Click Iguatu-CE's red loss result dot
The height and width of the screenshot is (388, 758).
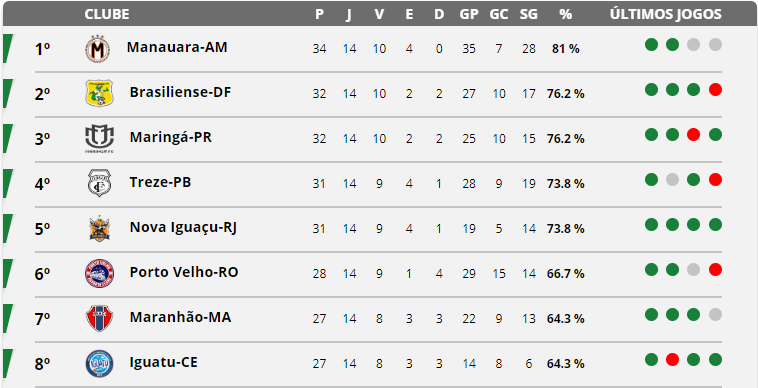pyautogui.click(x=672, y=359)
